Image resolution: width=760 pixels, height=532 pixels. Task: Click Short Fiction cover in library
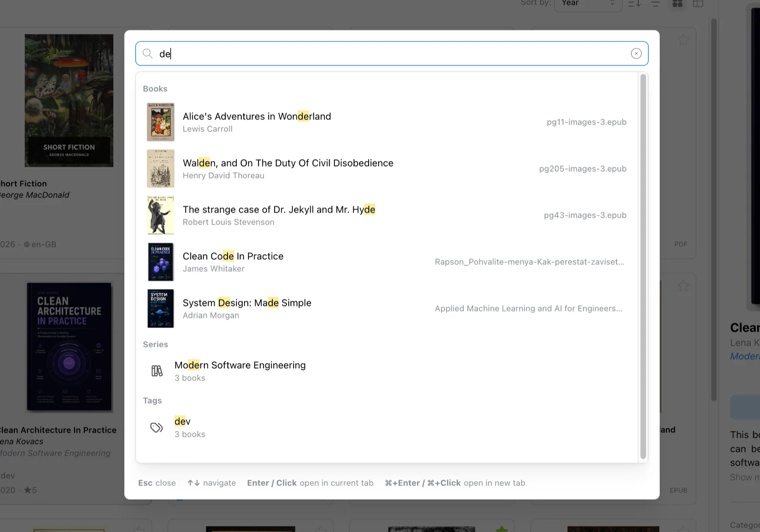[69, 100]
